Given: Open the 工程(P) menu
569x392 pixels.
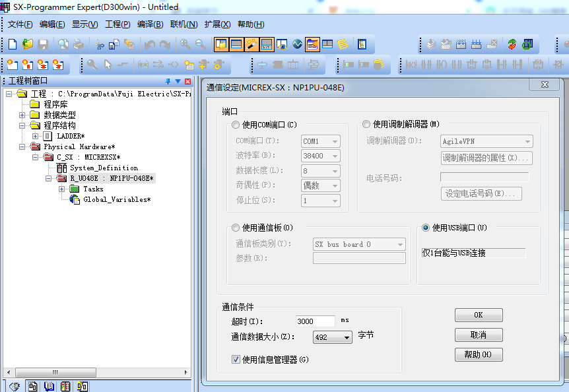Looking at the screenshot, I should [x=117, y=24].
